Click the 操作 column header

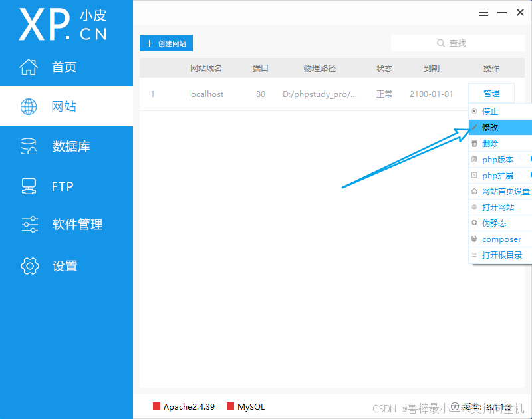(x=491, y=69)
